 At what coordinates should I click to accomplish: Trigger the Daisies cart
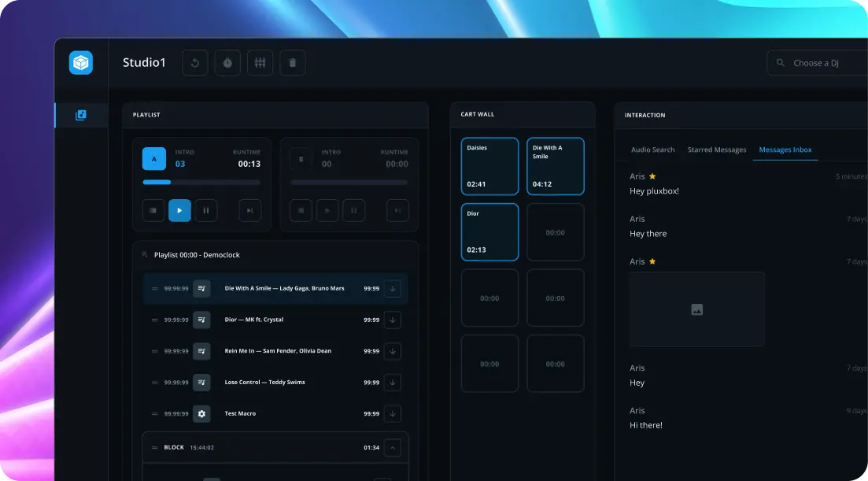point(490,166)
